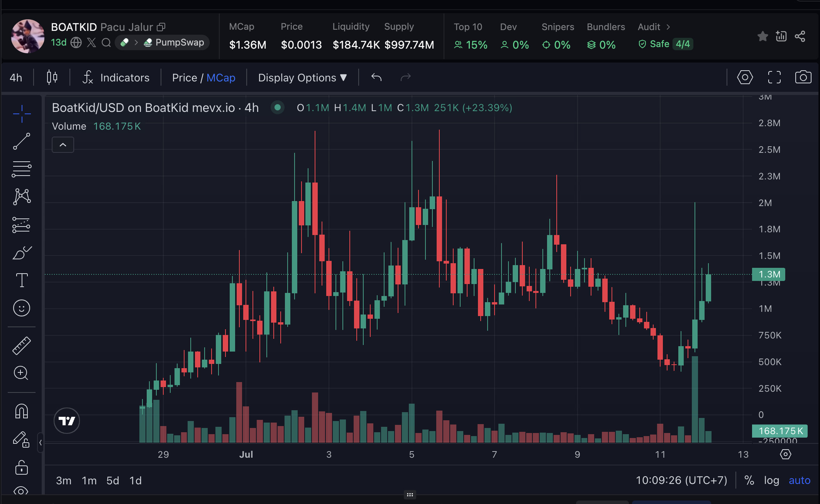Open the Audit details arrow

[668, 27]
